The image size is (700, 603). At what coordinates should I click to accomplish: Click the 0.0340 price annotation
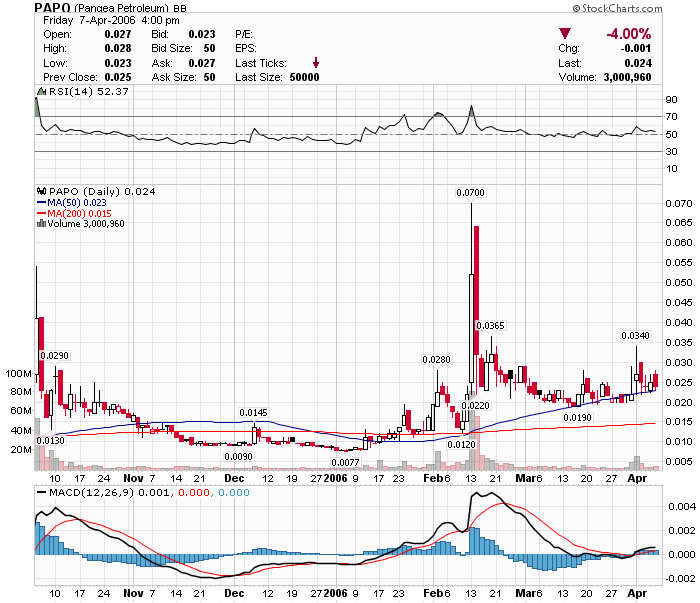coord(635,335)
